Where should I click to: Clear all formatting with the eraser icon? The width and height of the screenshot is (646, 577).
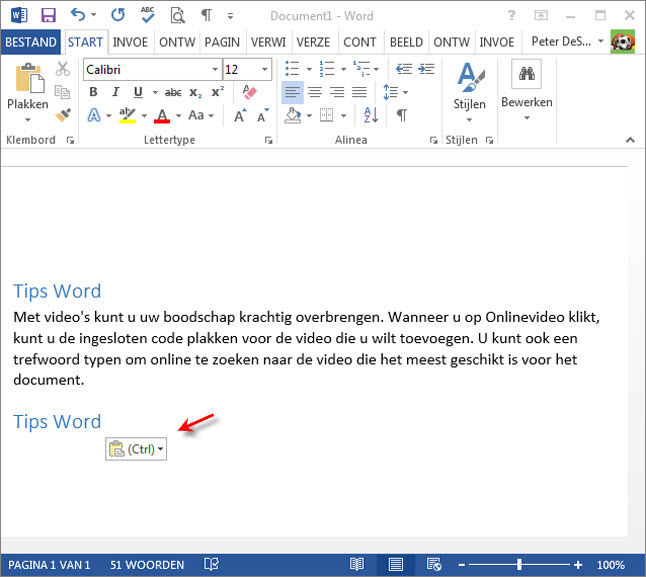point(249,92)
